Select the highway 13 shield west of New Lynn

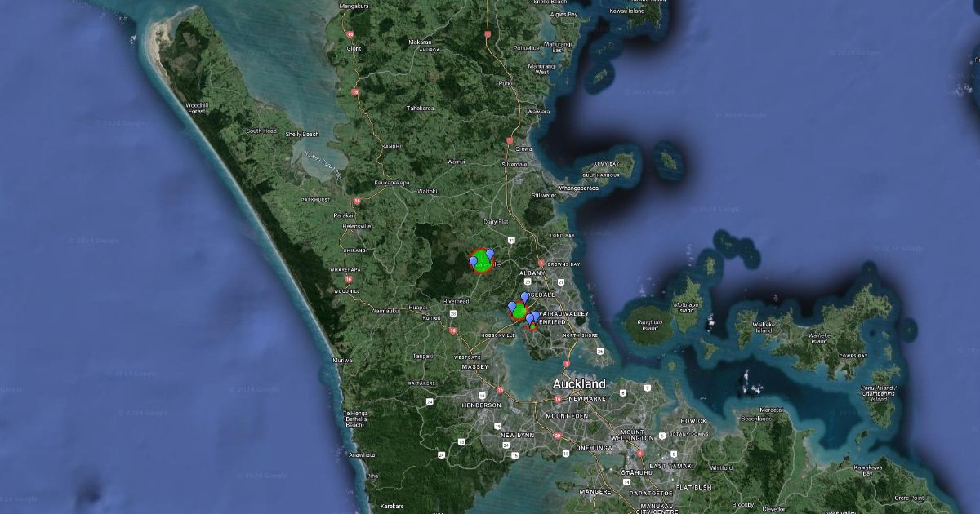click(461, 441)
